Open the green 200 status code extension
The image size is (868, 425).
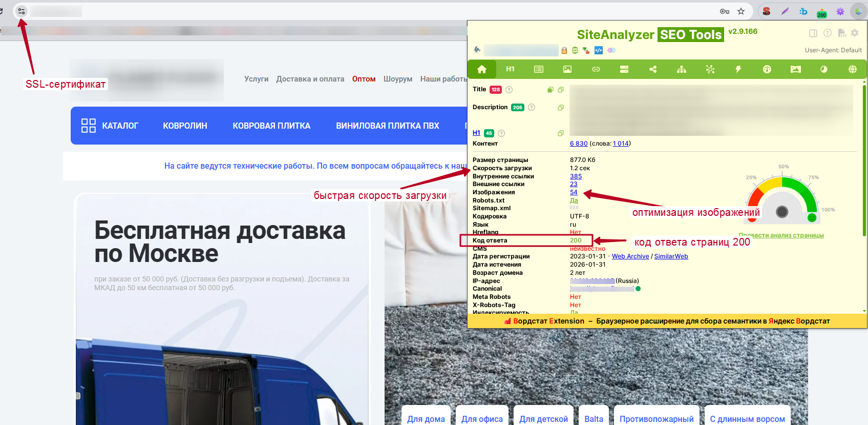point(821,12)
